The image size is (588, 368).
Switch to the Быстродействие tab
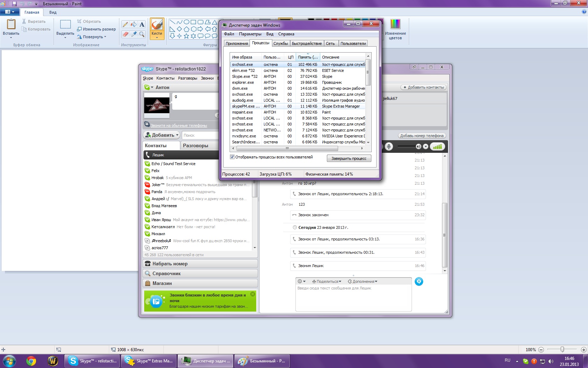(307, 43)
